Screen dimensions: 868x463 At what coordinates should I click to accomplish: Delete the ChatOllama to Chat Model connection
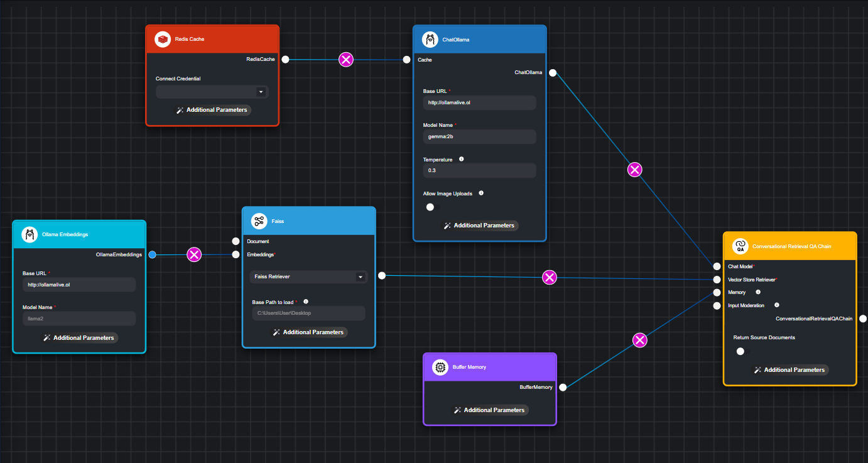pyautogui.click(x=635, y=170)
